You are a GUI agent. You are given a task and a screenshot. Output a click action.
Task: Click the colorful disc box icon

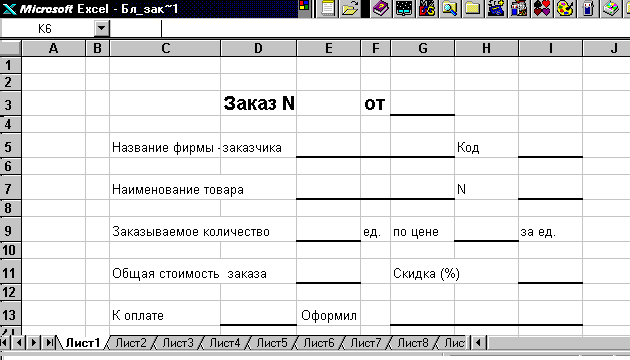pyautogui.click(x=611, y=8)
